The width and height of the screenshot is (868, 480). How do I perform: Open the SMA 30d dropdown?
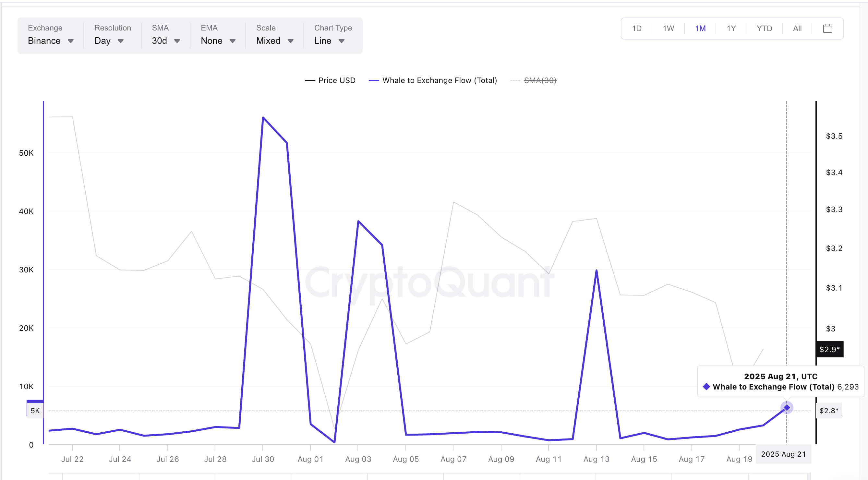[165, 41]
